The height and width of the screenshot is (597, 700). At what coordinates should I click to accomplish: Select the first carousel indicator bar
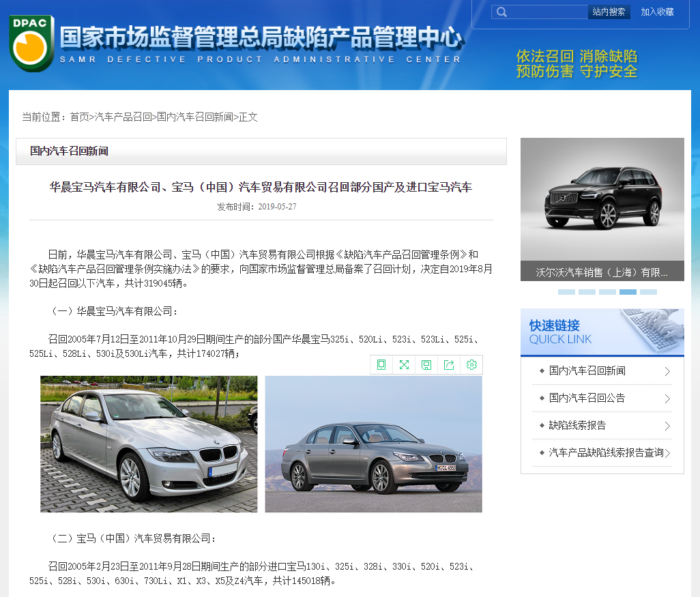point(566,292)
